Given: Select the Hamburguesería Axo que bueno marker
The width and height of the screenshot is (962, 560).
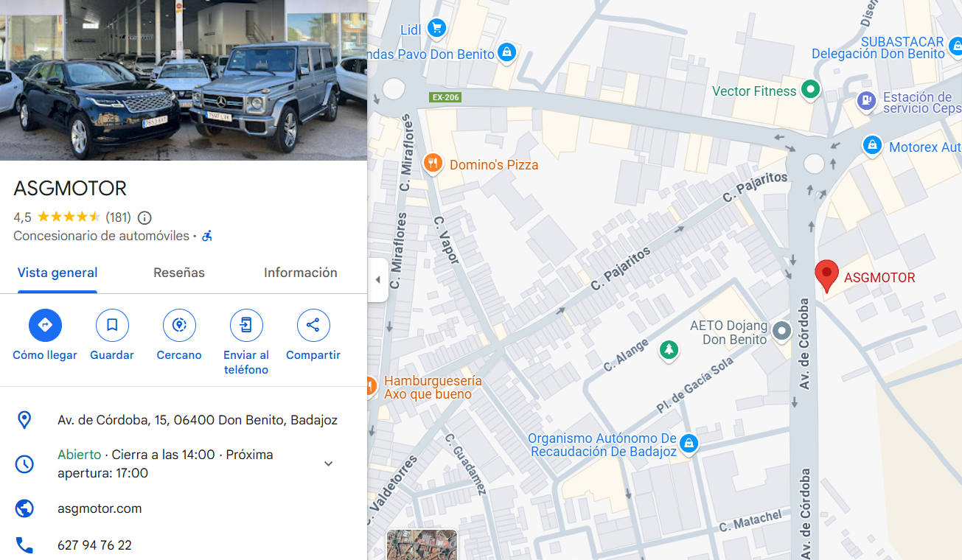Looking at the screenshot, I should click(x=371, y=385).
